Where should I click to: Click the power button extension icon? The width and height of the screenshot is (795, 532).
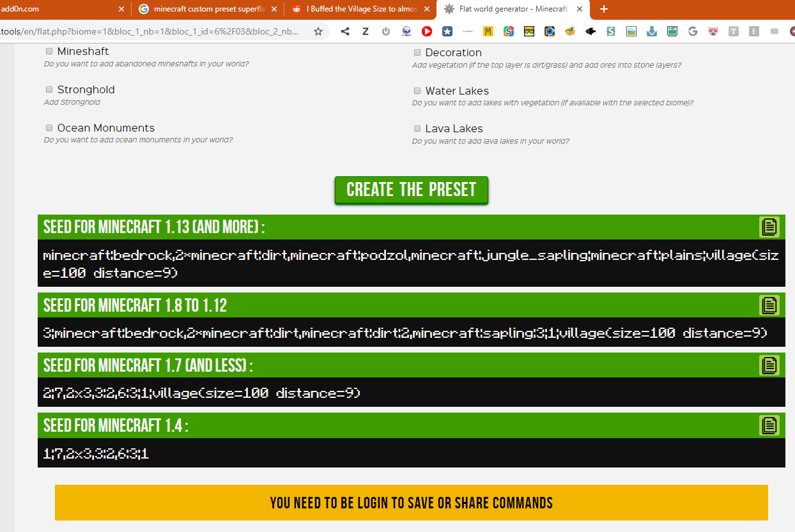pos(386,31)
